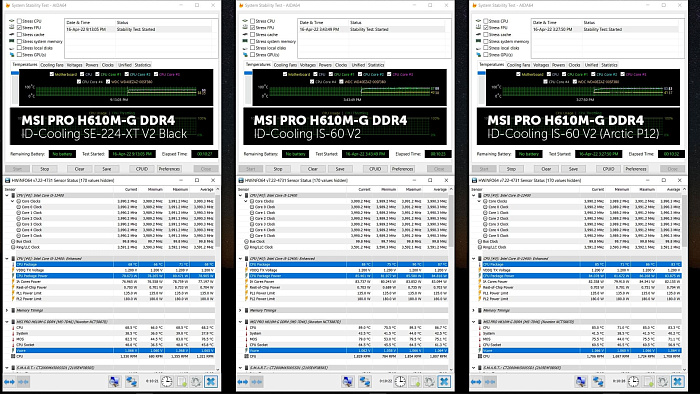700x394 pixels.
Task: Reset the clock timer icon in SE-224-XT HWiNFO
Action: pyautogui.click(x=167, y=382)
